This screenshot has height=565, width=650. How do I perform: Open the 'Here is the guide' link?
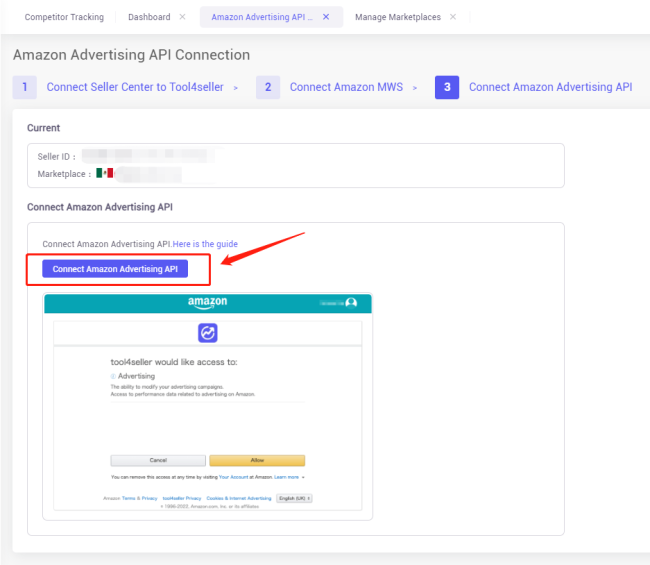(x=205, y=244)
